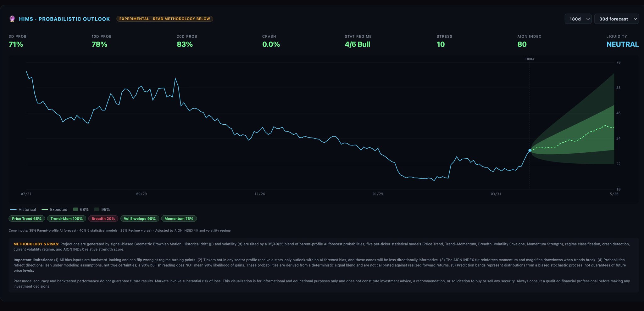This screenshot has width=644, height=311.
Task: Click the TODAY label above the chart
Action: click(x=530, y=59)
